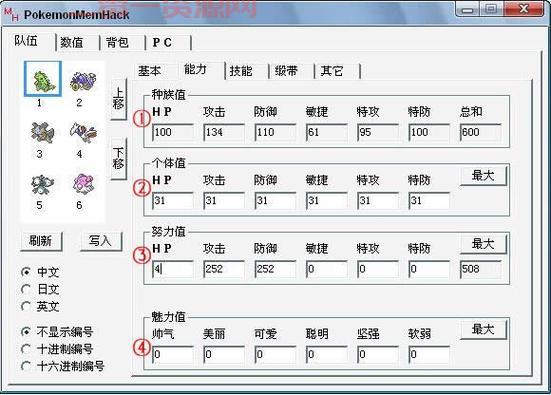
Task: Select party Pokémon slot 6 sprite
Action: tap(83, 183)
